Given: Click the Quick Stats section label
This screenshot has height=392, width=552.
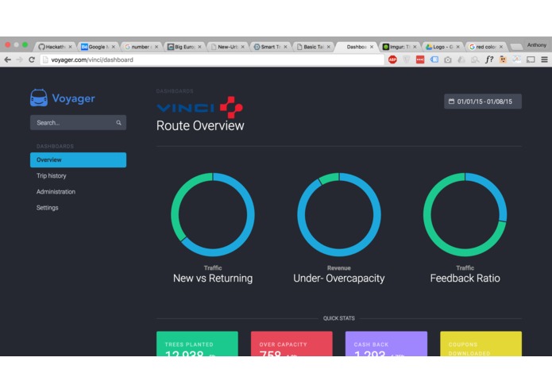Looking at the screenshot, I should click(338, 318).
